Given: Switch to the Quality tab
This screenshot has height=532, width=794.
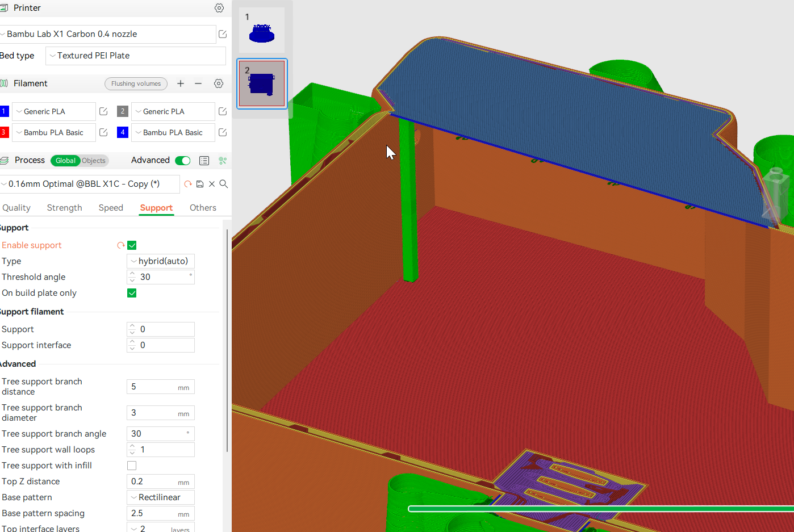Looking at the screenshot, I should [16, 208].
